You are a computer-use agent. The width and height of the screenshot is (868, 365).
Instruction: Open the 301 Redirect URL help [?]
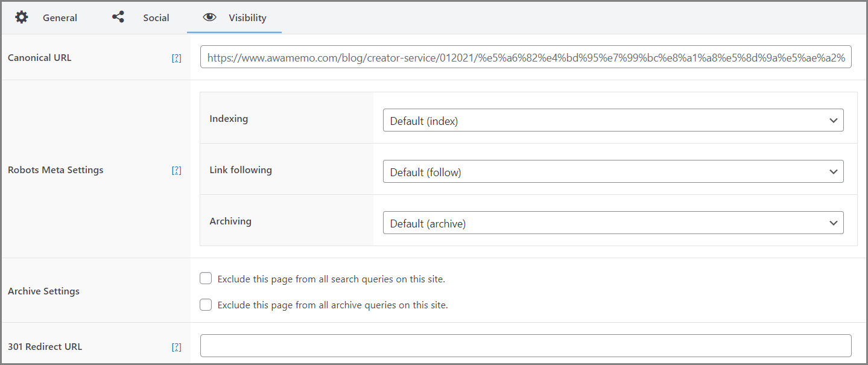[x=176, y=347]
